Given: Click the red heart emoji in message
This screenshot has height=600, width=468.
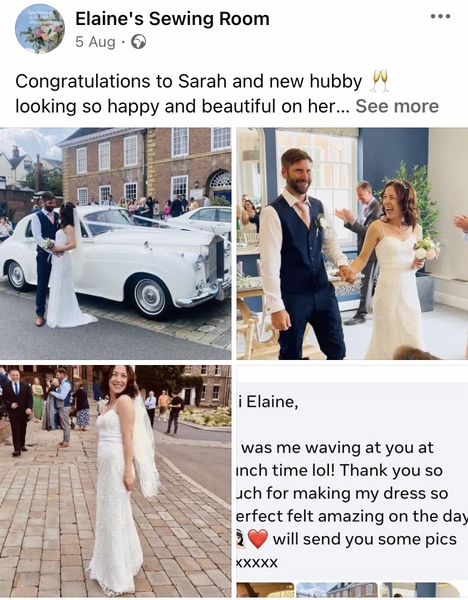Looking at the screenshot, I should click(x=258, y=539).
